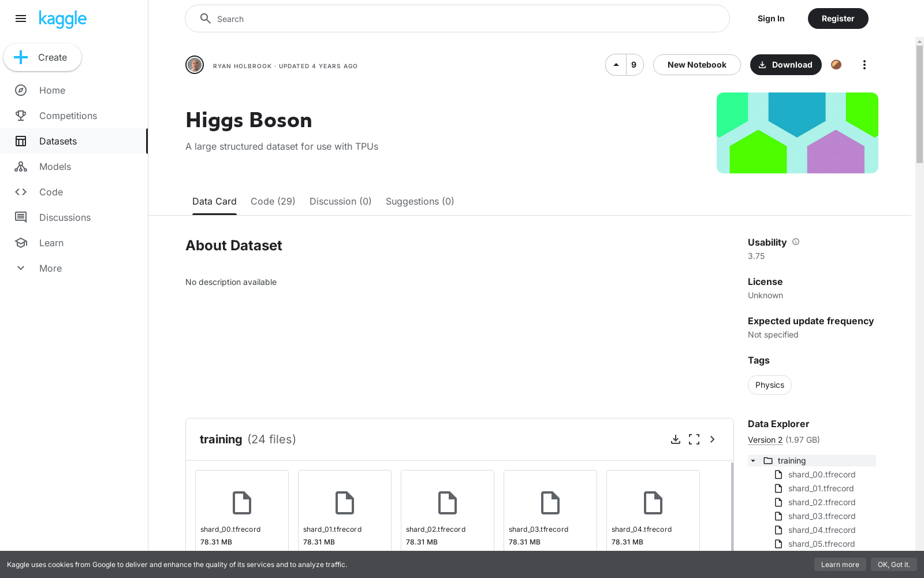Select the Physics tag
The height and width of the screenshot is (578, 924).
(770, 385)
